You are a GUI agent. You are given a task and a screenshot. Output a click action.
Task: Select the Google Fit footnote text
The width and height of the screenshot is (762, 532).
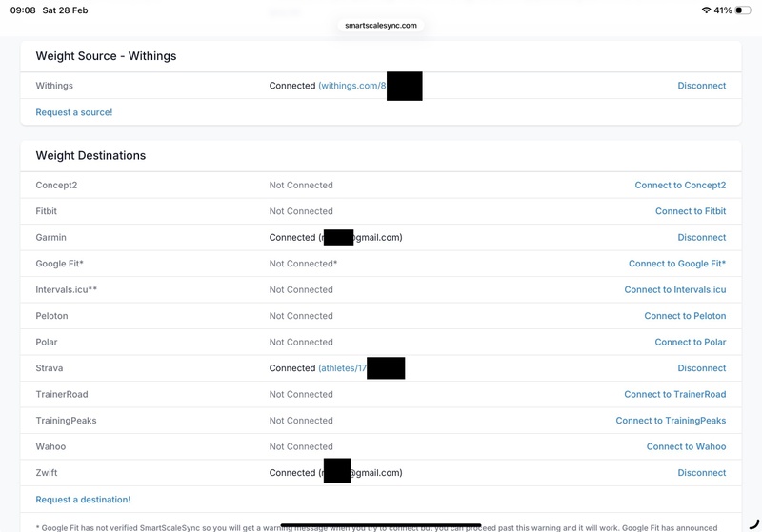click(x=376, y=527)
